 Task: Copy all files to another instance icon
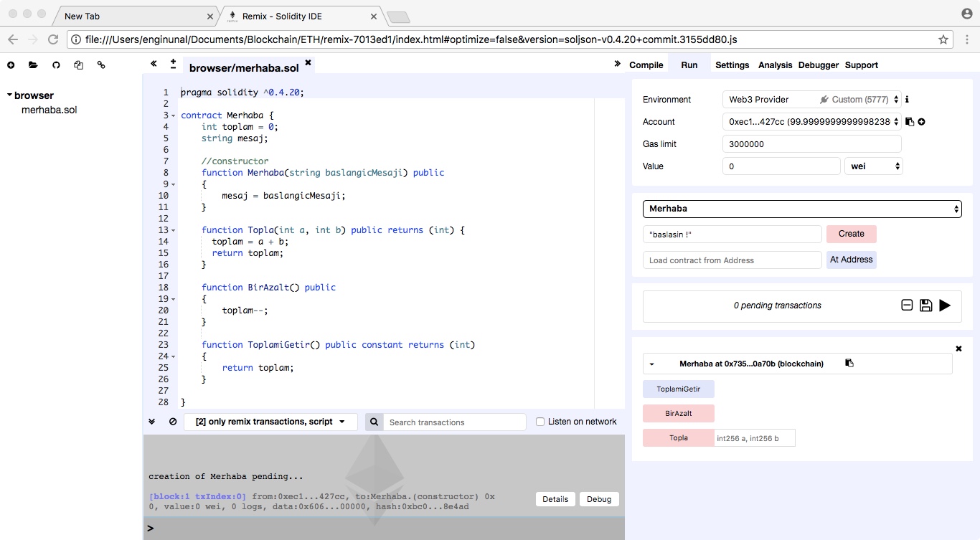click(x=79, y=65)
